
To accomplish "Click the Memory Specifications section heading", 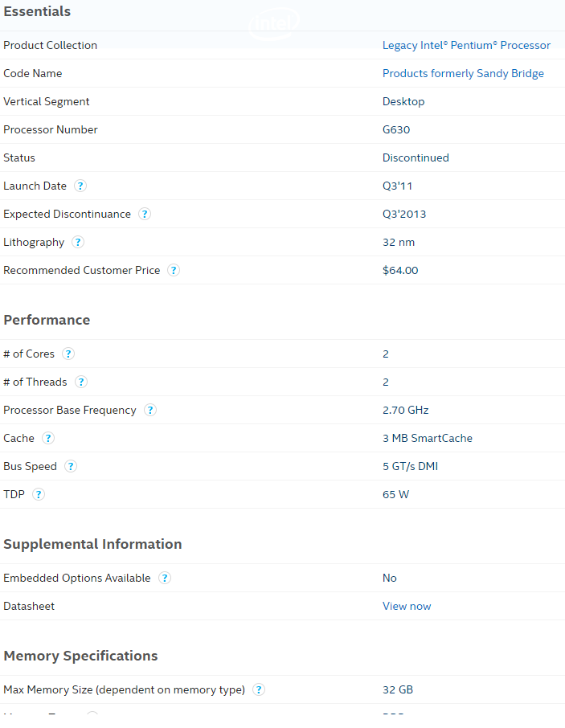I will 80,656.
